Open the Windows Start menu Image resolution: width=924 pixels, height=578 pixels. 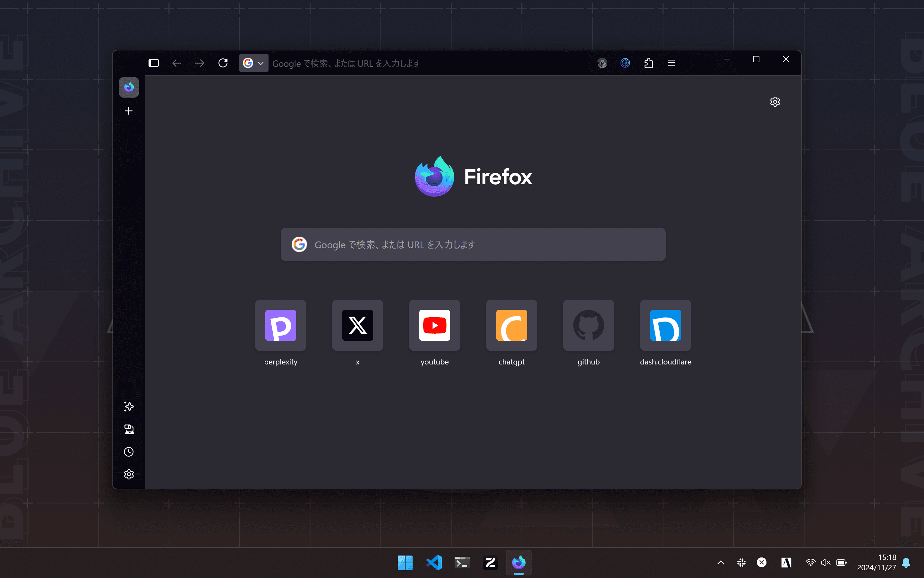click(405, 563)
